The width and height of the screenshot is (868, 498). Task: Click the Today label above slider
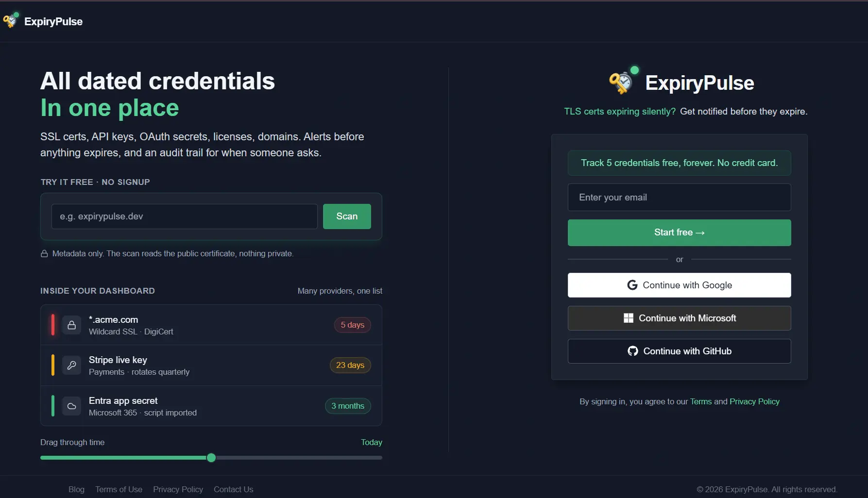click(372, 442)
